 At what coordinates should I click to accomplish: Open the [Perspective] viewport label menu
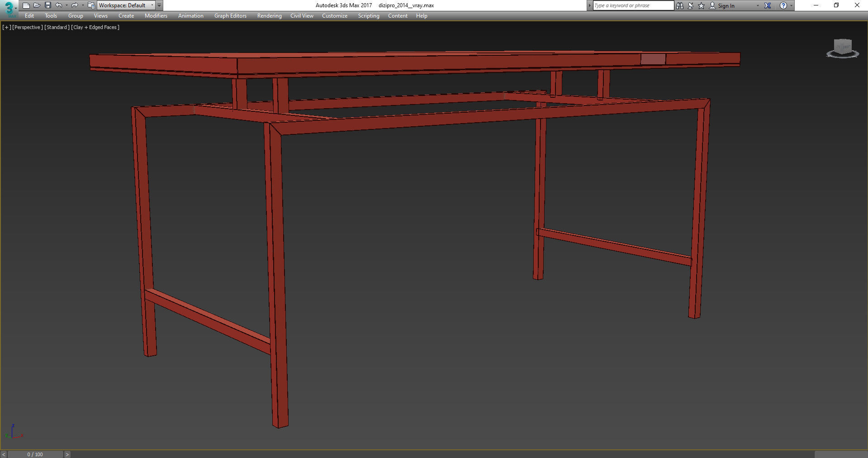point(28,27)
